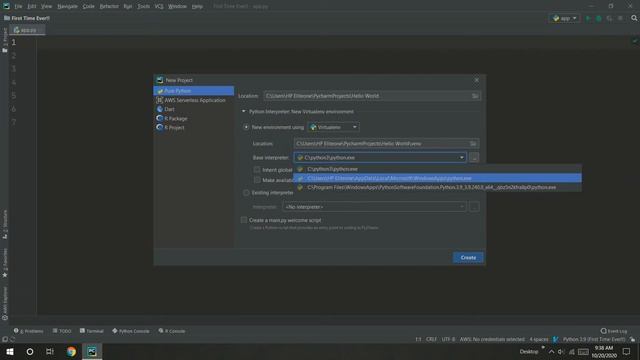
Task: Open the Structure tool window sidebar button
Action: click(x=5, y=224)
